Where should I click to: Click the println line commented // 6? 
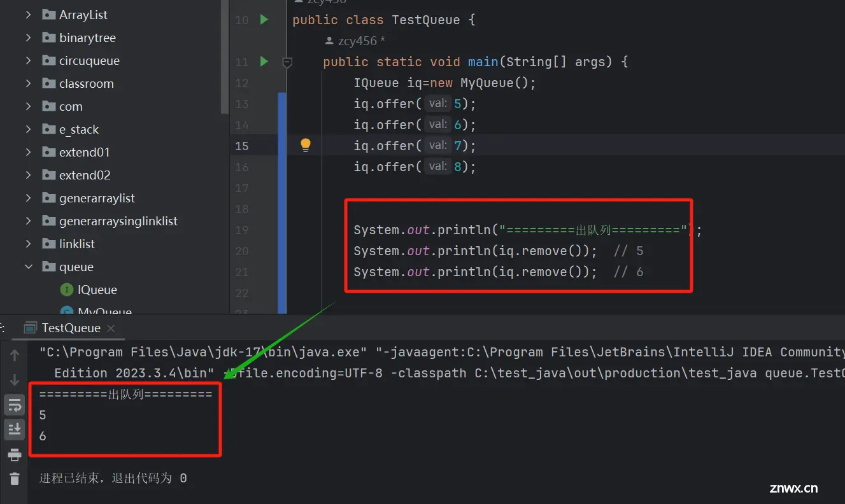[499, 272]
